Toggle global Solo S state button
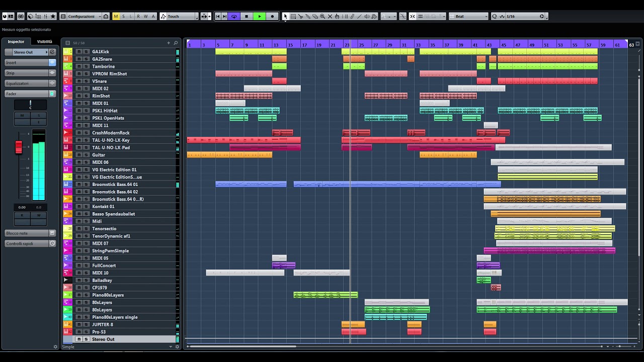Screen dimensions: 644x362 [123, 17]
